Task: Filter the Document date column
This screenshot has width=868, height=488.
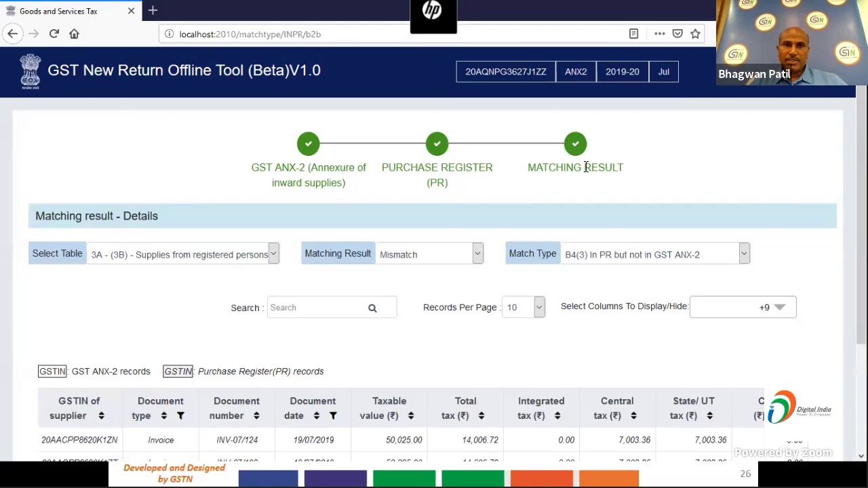Action: 333,416
